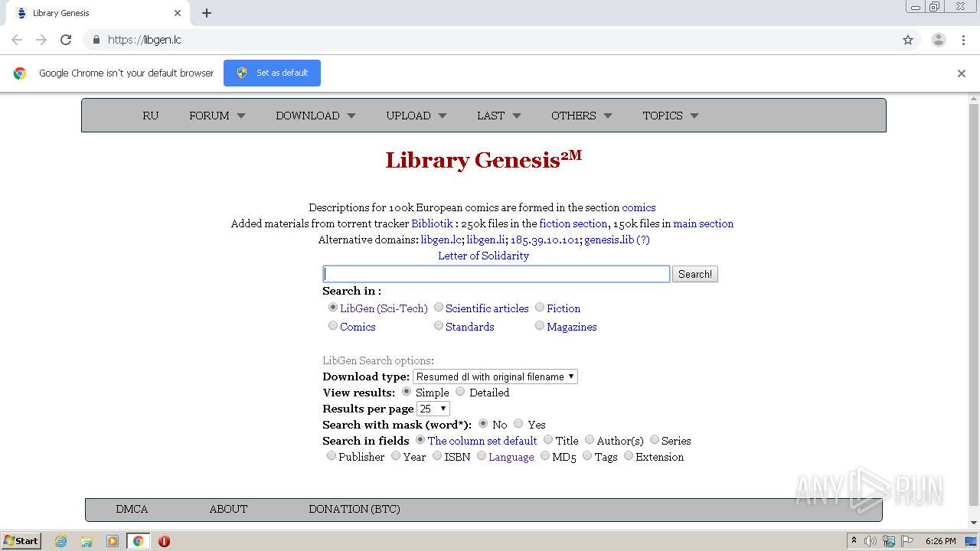Select Scientific articles radio button

439,307
